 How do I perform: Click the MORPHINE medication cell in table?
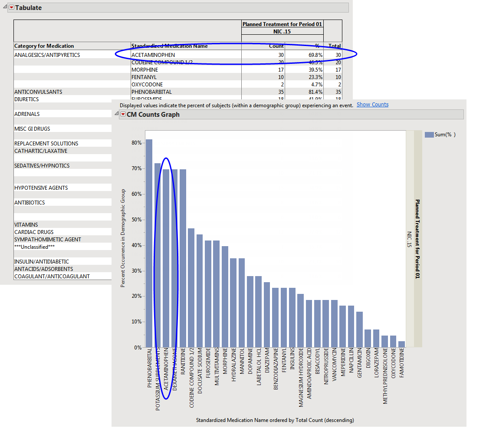[x=145, y=70]
